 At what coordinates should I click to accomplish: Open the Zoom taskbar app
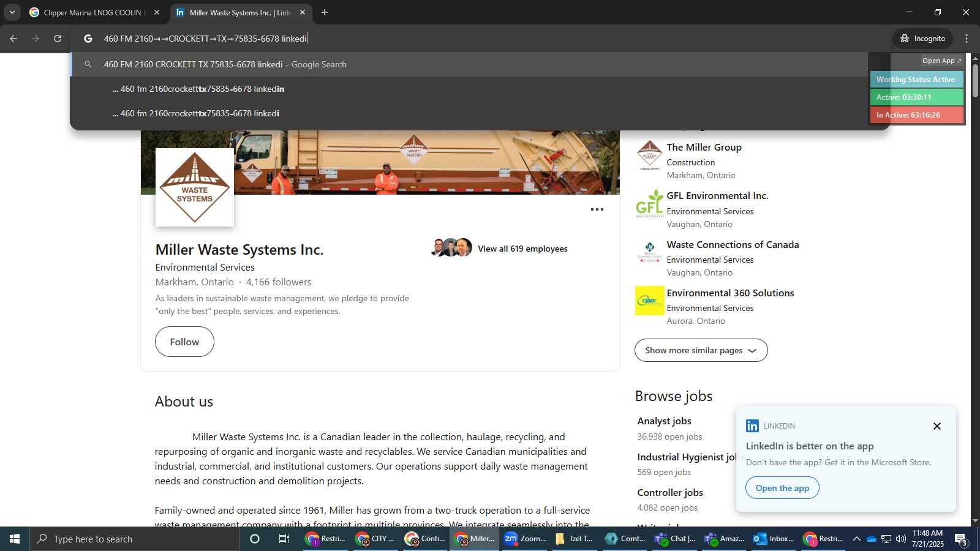524,539
